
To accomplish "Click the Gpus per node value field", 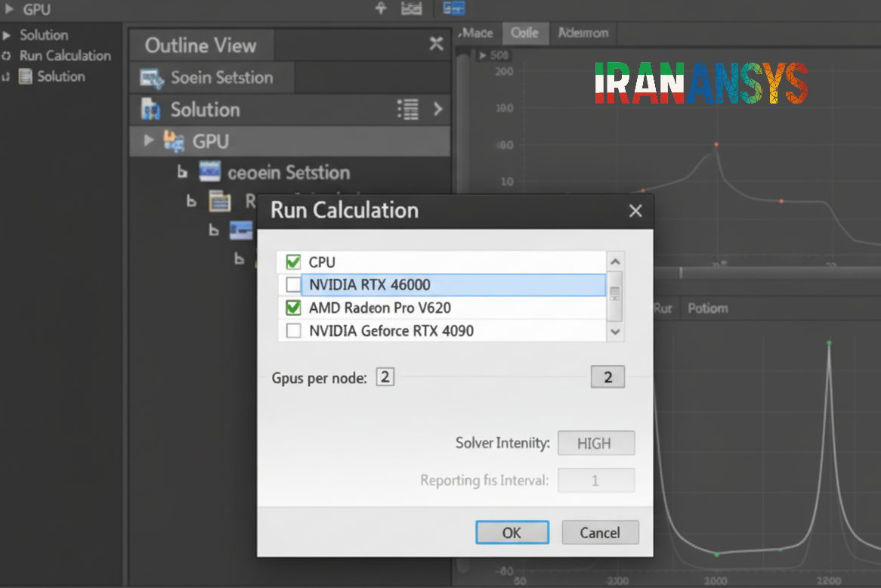I will point(385,376).
